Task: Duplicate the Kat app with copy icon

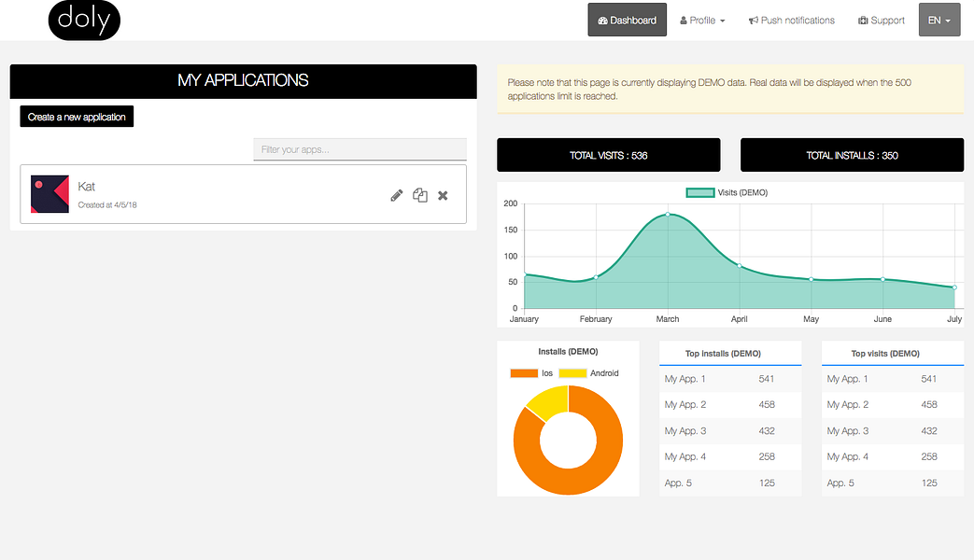Action: [x=420, y=195]
